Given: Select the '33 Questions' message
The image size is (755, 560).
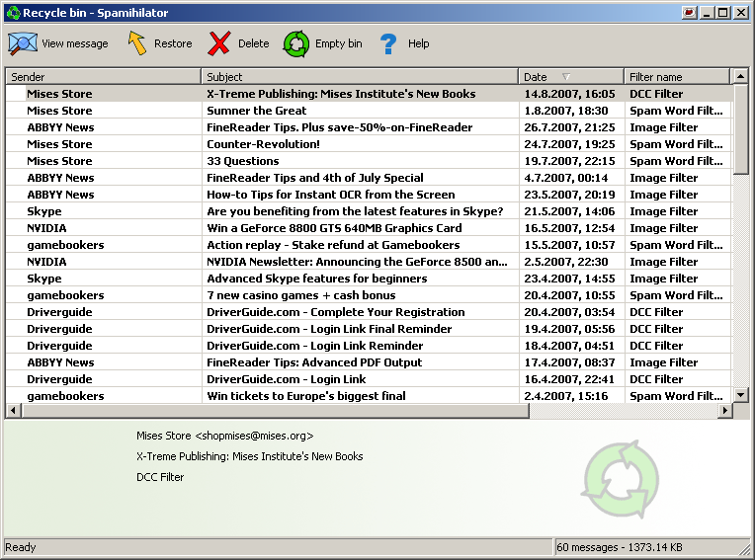Looking at the screenshot, I should (x=369, y=161).
